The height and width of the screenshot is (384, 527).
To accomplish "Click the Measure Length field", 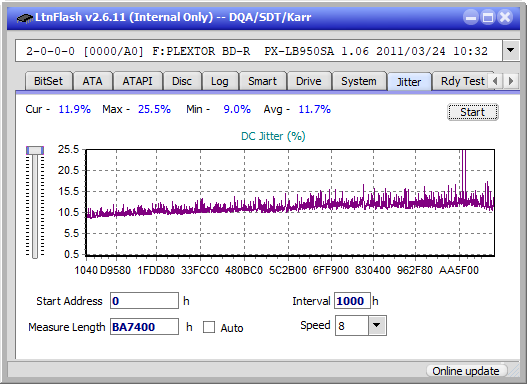I will 145,327.
